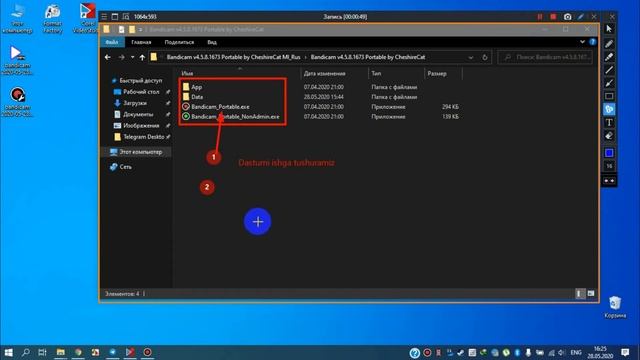640x360 pixels.
Task: Go forward with Explorer forward arrow
Action: (x=121, y=57)
